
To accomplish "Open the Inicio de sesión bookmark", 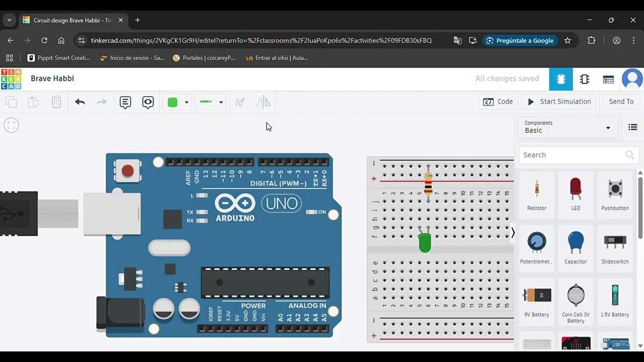I will point(132,58).
